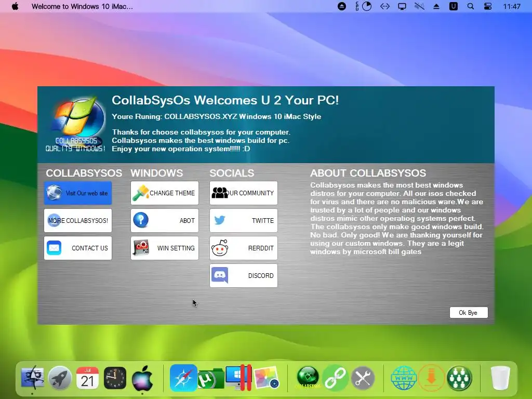Viewport: 532px width, 399px height.
Task: Click the eject triangle in the menu bar
Action: tap(436, 6)
